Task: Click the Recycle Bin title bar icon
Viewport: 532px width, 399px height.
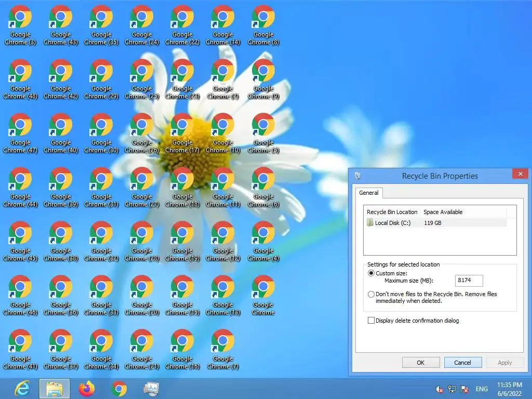Action: coord(357,176)
